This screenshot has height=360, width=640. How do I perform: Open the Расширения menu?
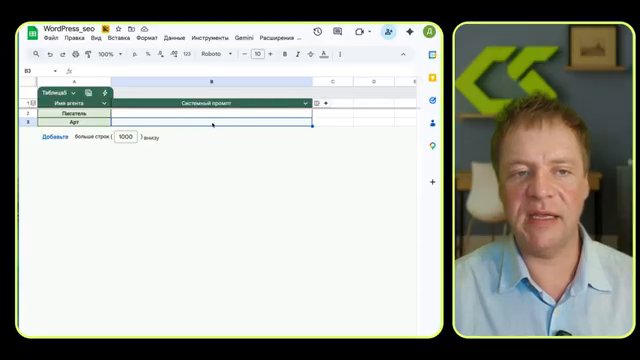tap(277, 38)
